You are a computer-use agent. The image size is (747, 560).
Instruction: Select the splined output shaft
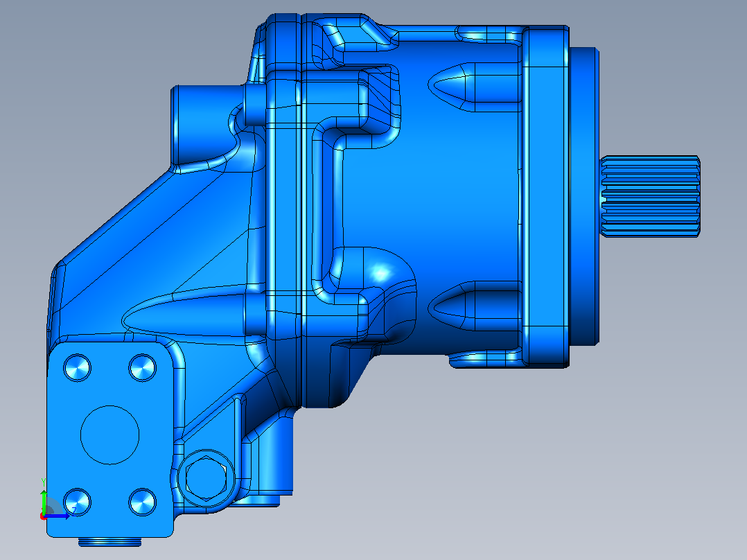tap(650, 196)
